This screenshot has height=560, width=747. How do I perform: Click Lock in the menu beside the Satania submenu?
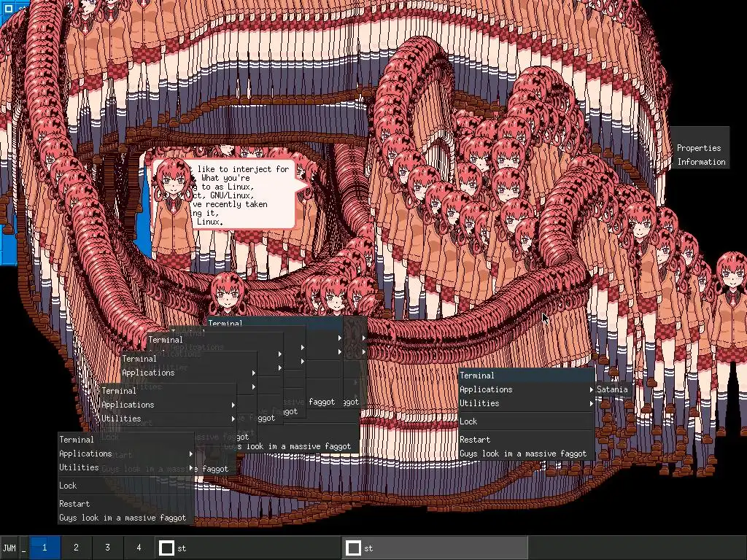[x=527, y=421]
